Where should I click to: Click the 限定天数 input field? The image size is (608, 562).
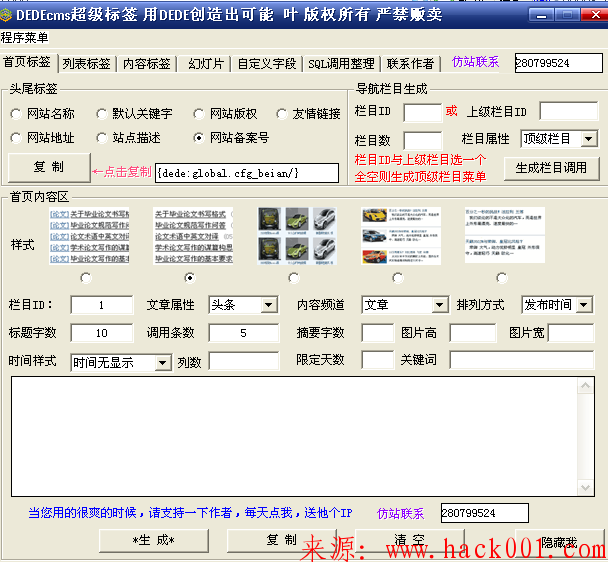point(377,360)
